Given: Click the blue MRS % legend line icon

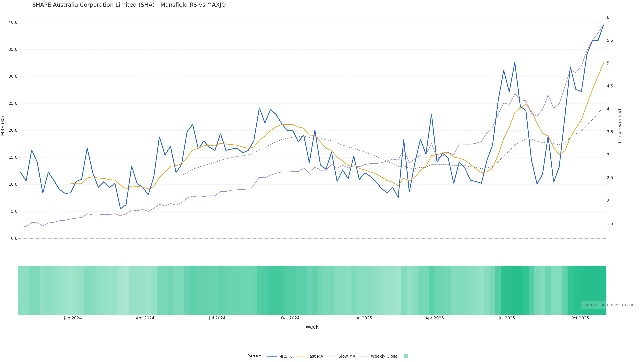Looking at the screenshot, I should 272,356.
